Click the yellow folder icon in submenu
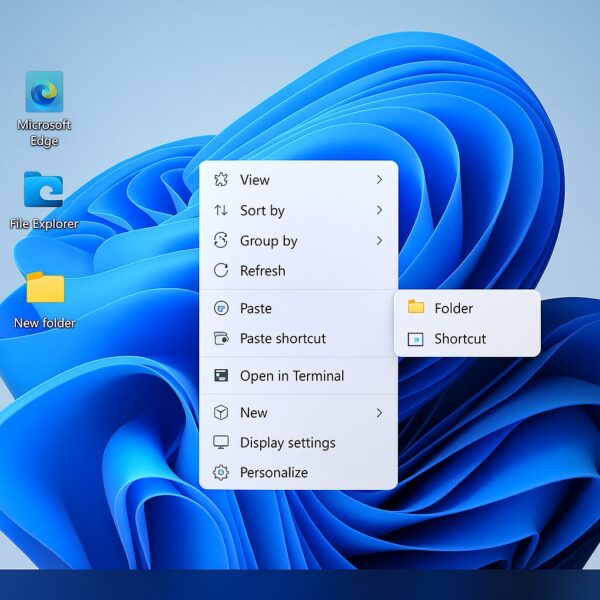This screenshot has height=600, width=600. click(x=416, y=307)
